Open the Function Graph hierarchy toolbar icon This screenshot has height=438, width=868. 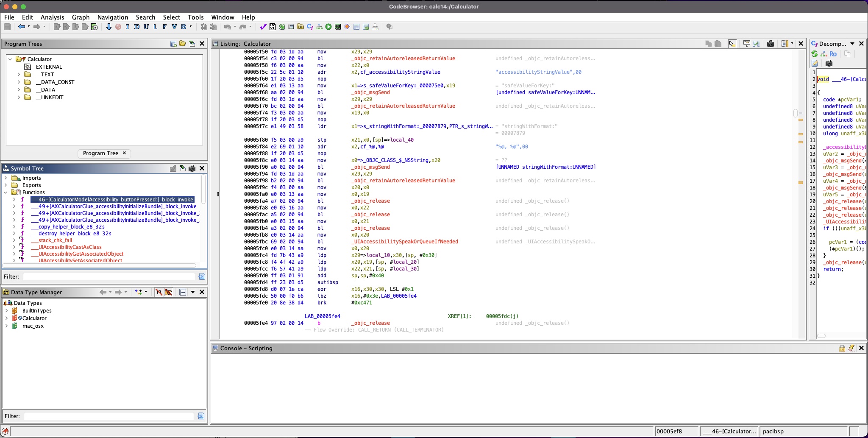coord(319,27)
